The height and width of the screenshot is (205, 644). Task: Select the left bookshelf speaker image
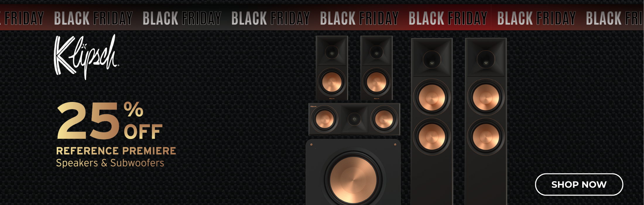332,68
